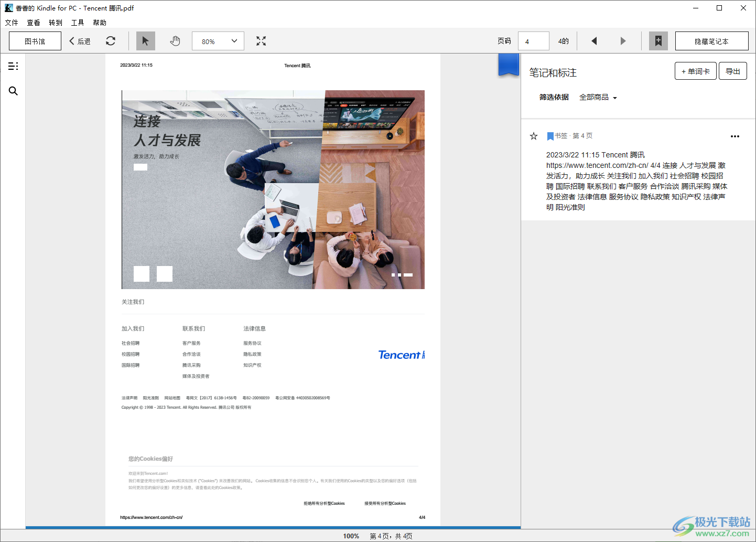Click the 导出 export button
This screenshot has height=542, width=756.
click(733, 71)
